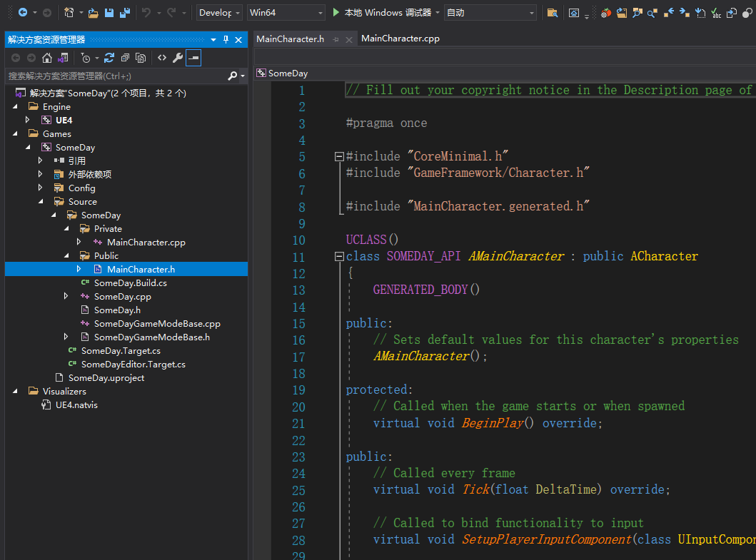Screen dimensions: 756x560
Task: Expand the UE4 project node
Action: 28,121
